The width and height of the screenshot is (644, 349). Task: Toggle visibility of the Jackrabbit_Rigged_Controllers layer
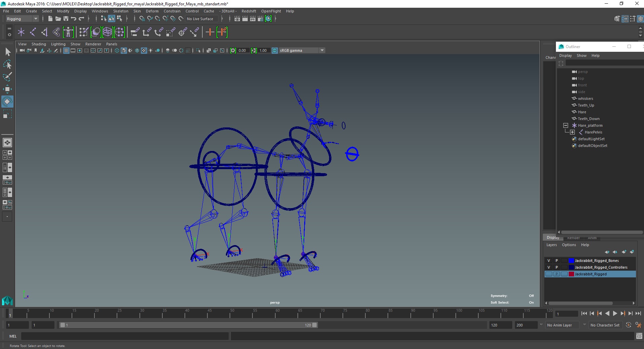(x=549, y=267)
